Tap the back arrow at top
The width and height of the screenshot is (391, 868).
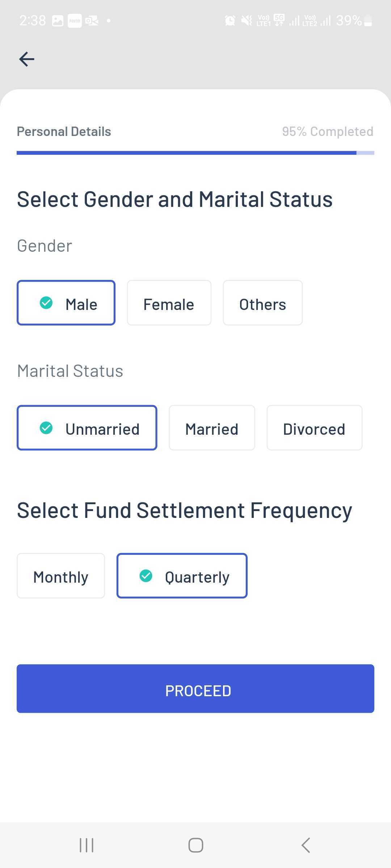point(27,59)
